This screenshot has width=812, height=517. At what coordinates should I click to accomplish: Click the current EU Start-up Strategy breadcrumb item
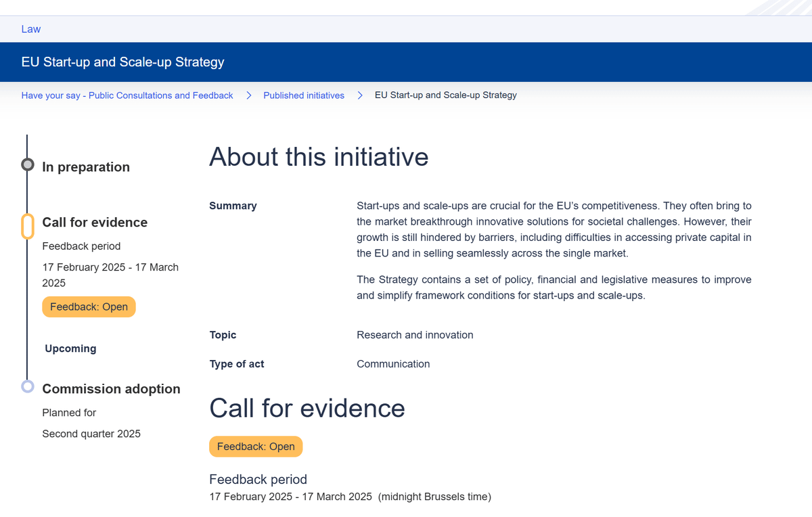[x=445, y=95]
